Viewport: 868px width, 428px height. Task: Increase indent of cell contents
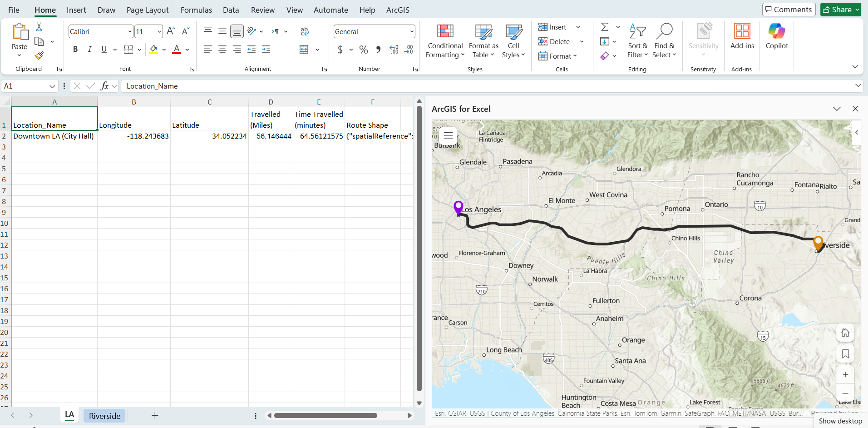[x=266, y=50]
